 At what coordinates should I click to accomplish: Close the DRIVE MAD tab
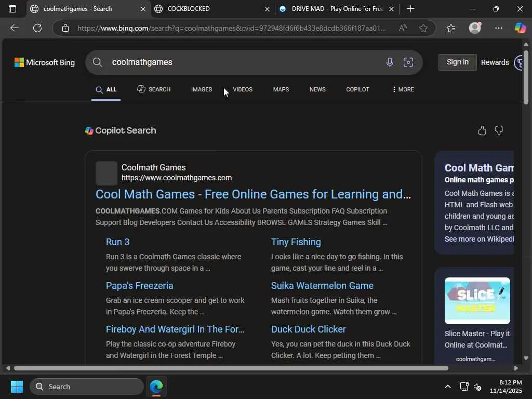[391, 9]
